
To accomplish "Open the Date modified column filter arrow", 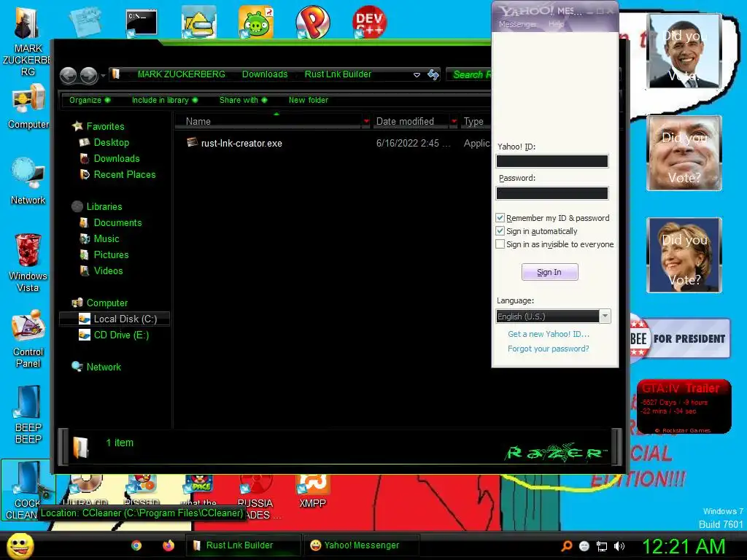I will point(454,122).
